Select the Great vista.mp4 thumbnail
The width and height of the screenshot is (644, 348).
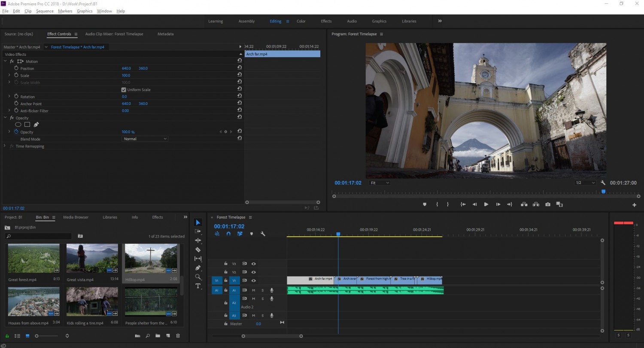tap(92, 259)
